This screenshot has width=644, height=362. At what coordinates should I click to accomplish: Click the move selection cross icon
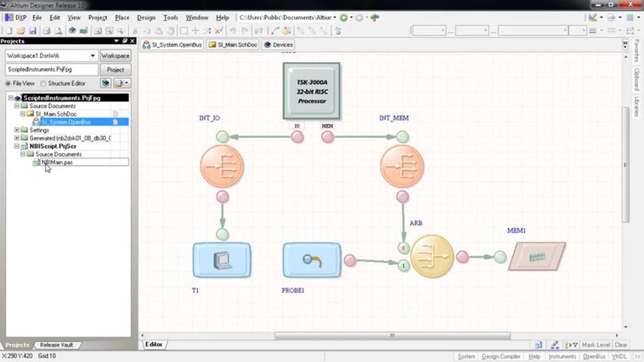pyautogui.click(x=195, y=31)
